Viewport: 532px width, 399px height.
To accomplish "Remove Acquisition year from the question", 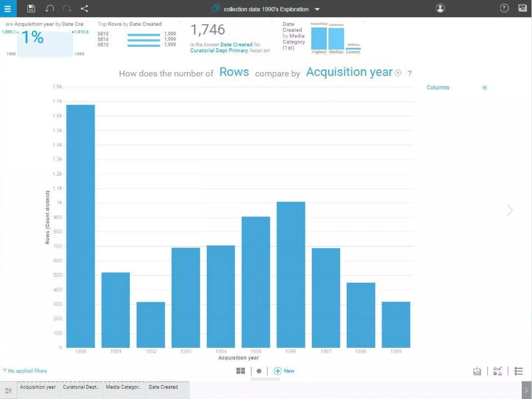I will [x=398, y=73].
